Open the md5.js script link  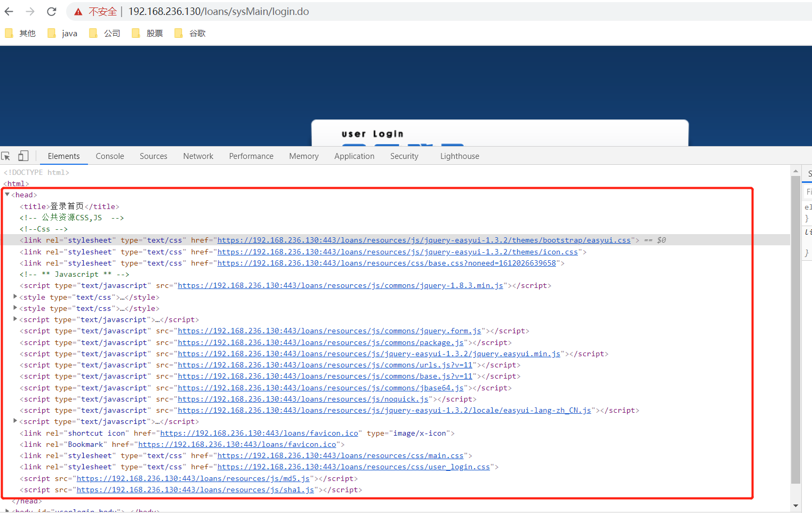pyautogui.click(x=193, y=478)
